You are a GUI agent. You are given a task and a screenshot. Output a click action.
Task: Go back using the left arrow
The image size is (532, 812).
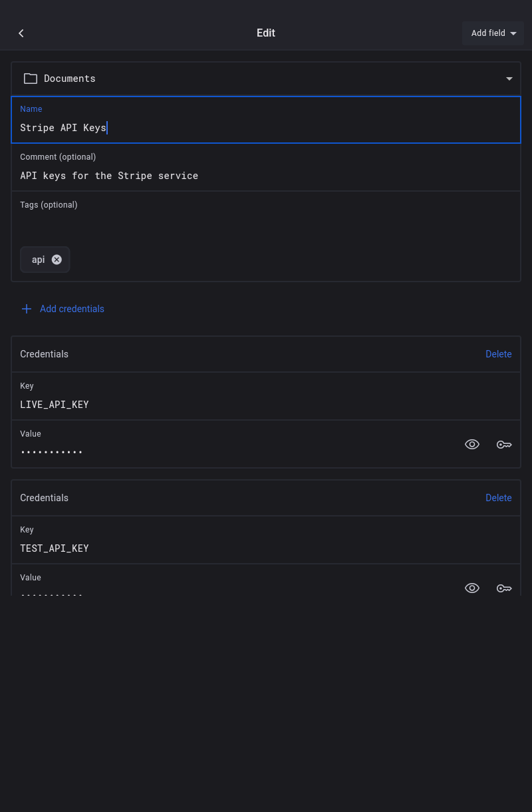point(21,33)
